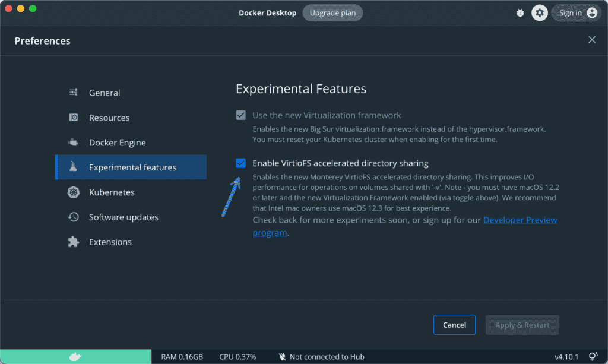Close the Preferences panel with the X
This screenshot has width=608, height=364.
click(592, 40)
